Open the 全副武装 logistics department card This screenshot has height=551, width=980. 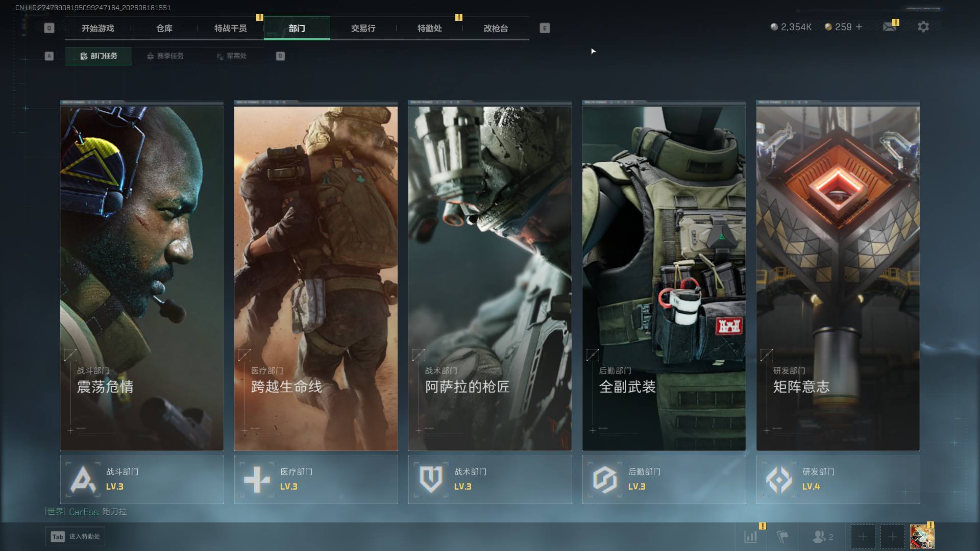pos(664,279)
